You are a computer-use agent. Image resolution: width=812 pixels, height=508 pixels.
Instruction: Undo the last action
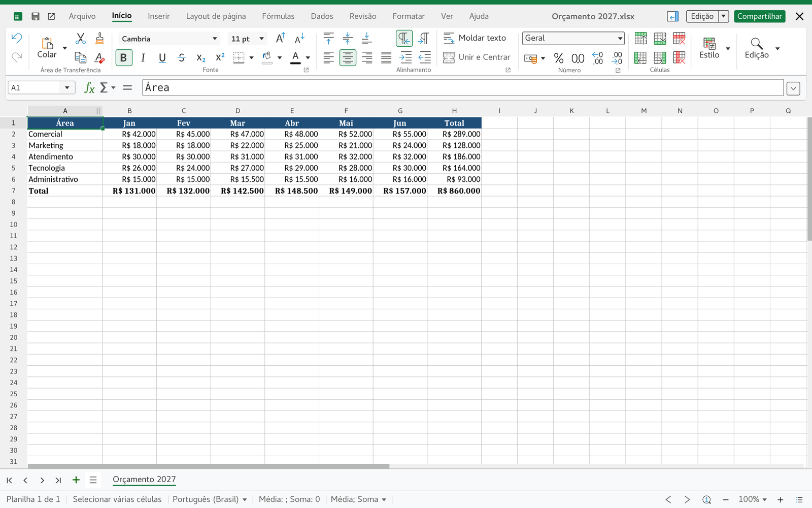(17, 38)
